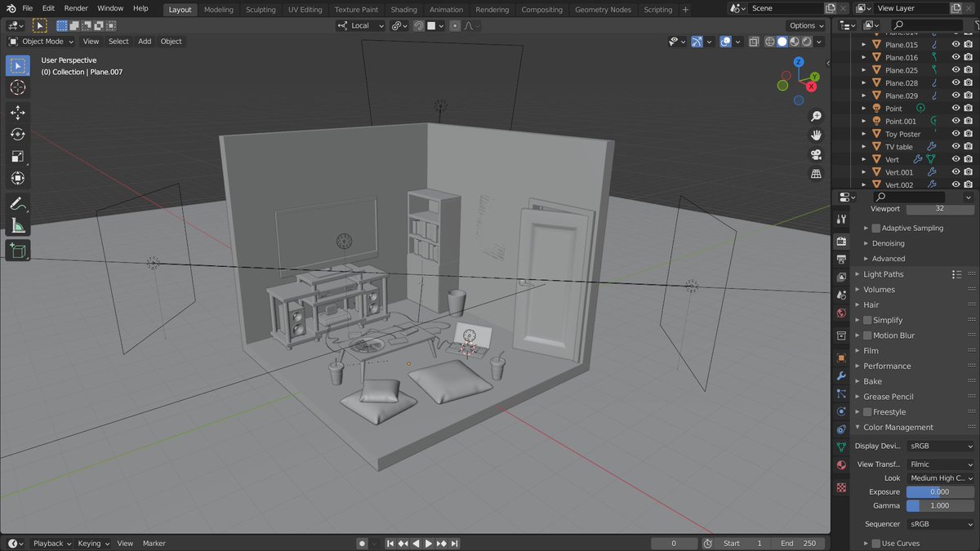Open the Object properties orange square icon
This screenshot has width=980, height=551.
tap(841, 358)
